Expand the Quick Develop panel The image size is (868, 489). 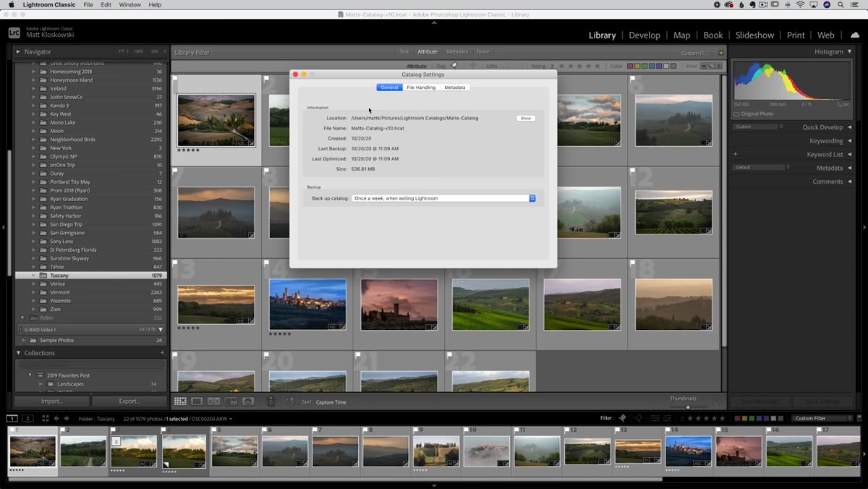click(849, 127)
